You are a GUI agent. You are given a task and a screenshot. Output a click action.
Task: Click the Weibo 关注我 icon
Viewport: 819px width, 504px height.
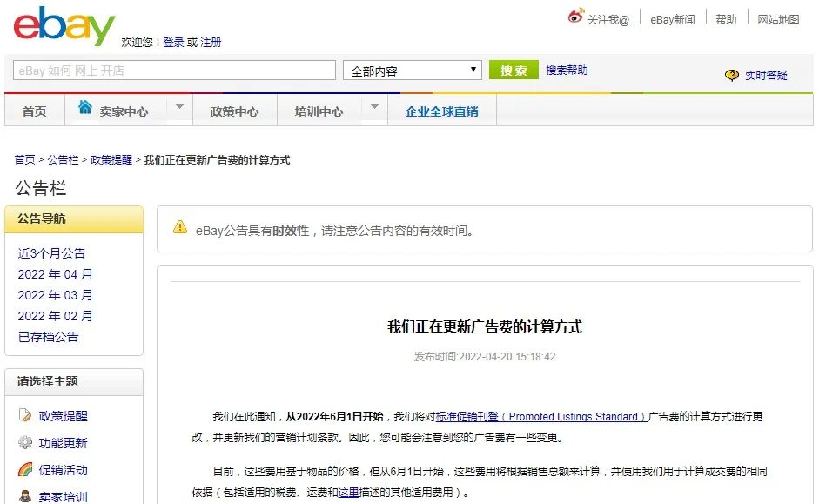point(575,17)
